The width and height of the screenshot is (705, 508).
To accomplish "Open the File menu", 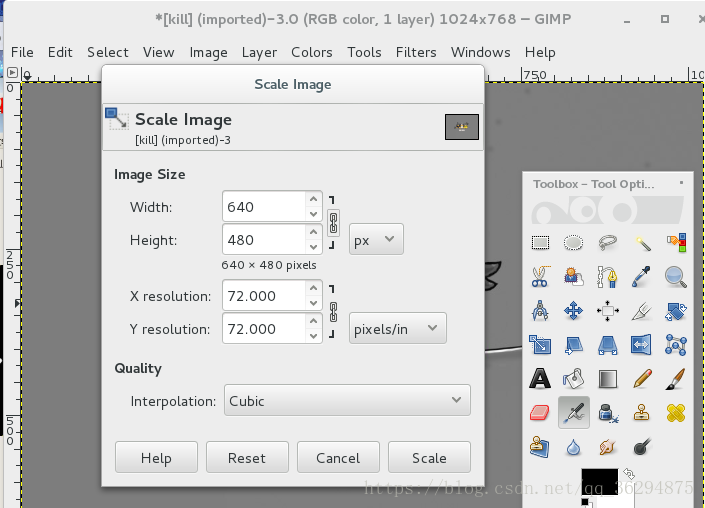I will (22, 52).
